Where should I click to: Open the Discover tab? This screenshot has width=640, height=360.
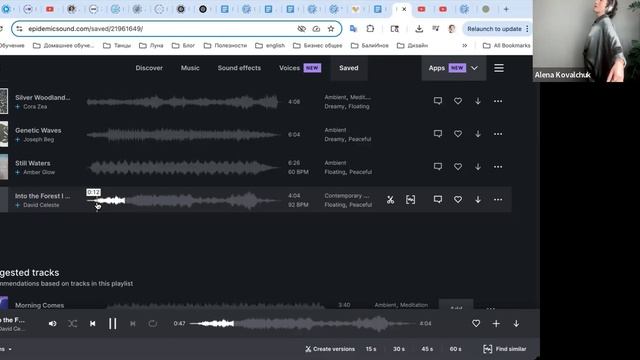coord(149,68)
